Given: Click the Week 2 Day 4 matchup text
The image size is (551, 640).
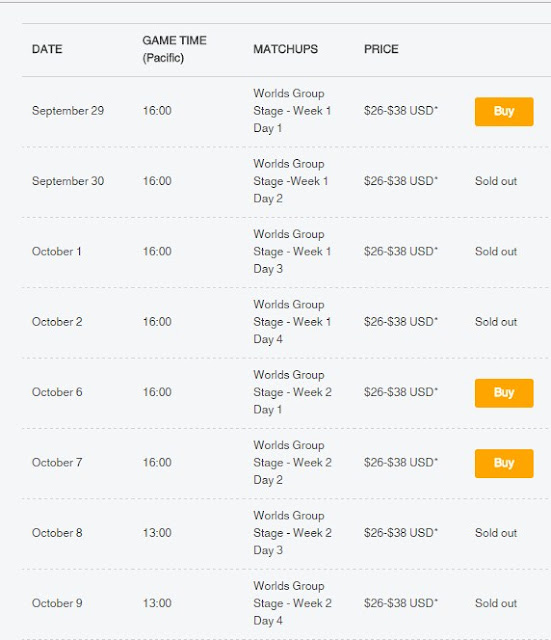Looking at the screenshot, I should click(292, 603).
